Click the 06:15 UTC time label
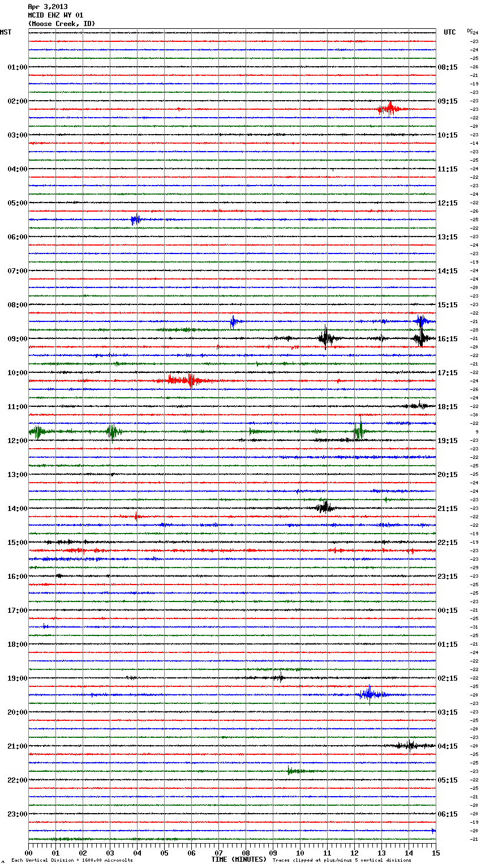The width and height of the screenshot is (481, 868). 448,814
